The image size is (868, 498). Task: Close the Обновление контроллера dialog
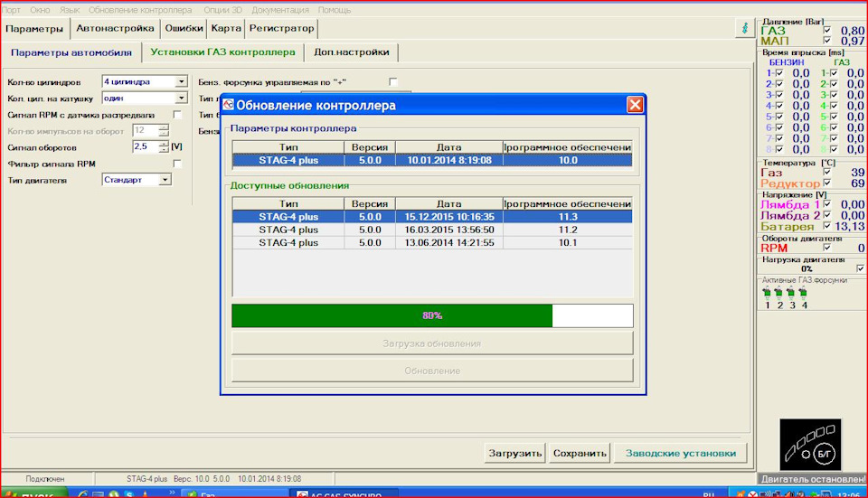coord(635,105)
